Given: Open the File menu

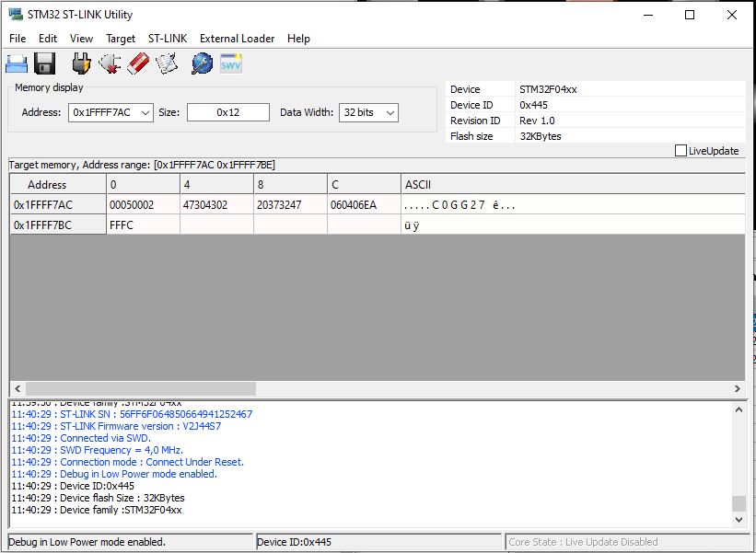Looking at the screenshot, I should [x=17, y=39].
